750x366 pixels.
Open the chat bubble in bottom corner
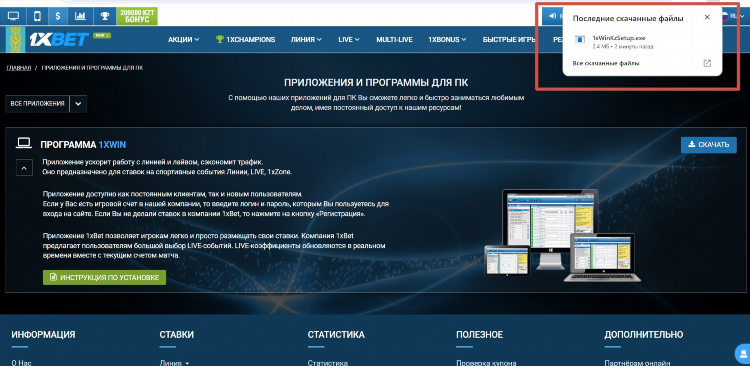point(743,354)
